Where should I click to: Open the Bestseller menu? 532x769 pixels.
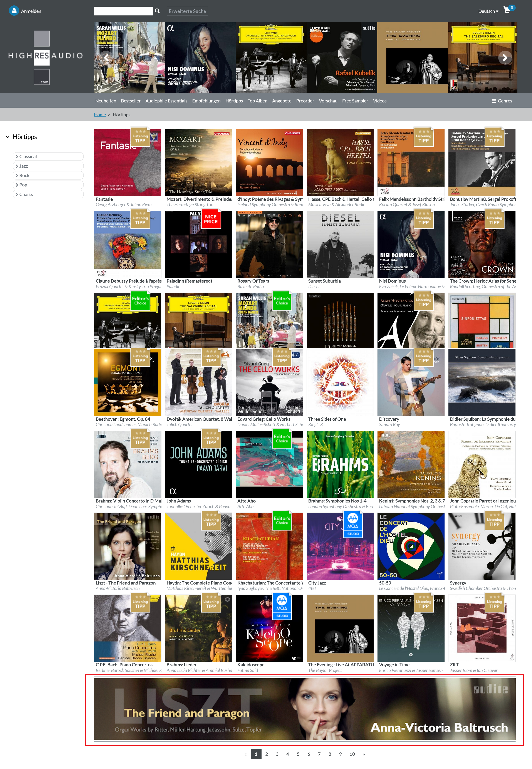tap(131, 101)
